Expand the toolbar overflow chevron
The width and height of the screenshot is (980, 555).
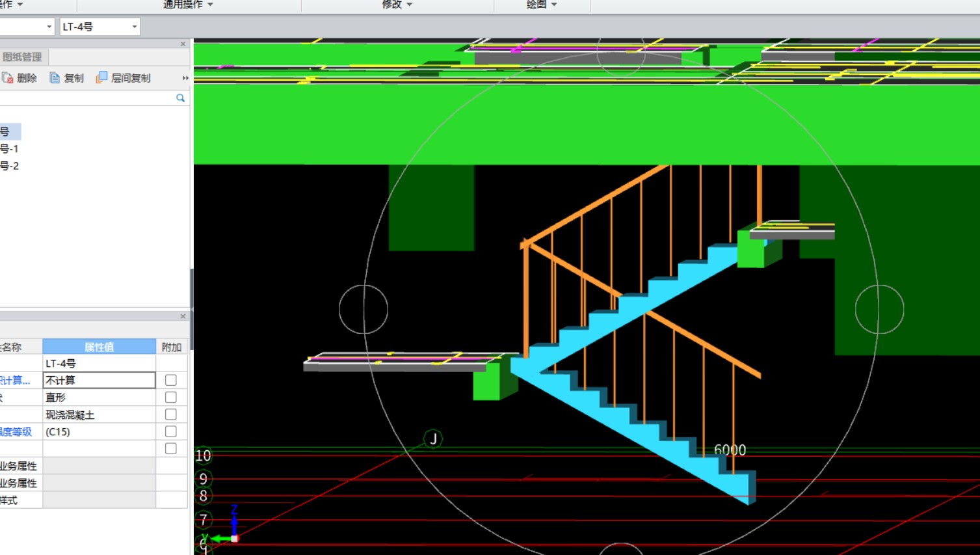(x=185, y=78)
